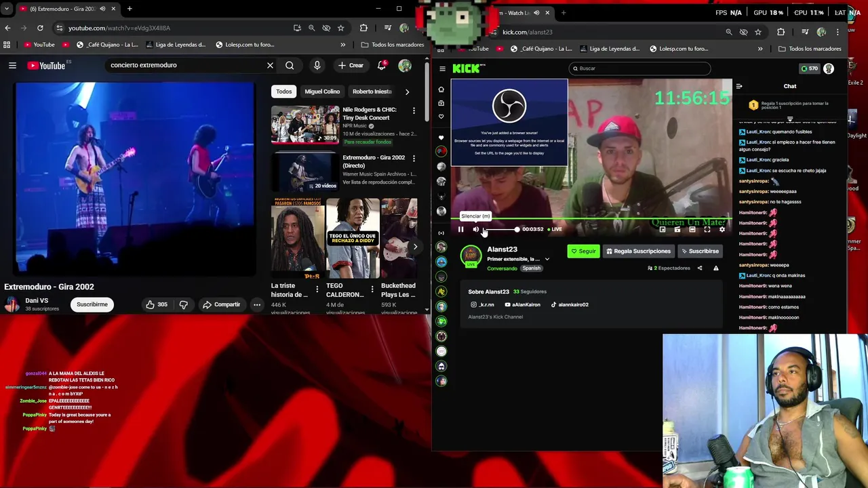Pause the Kick live stream
Screen dimensions: 868x488
(460, 229)
